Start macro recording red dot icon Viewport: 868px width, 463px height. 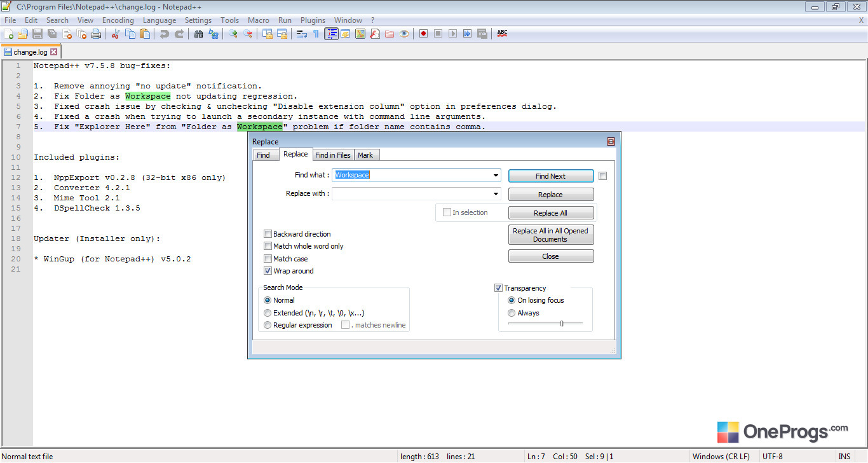(423, 34)
